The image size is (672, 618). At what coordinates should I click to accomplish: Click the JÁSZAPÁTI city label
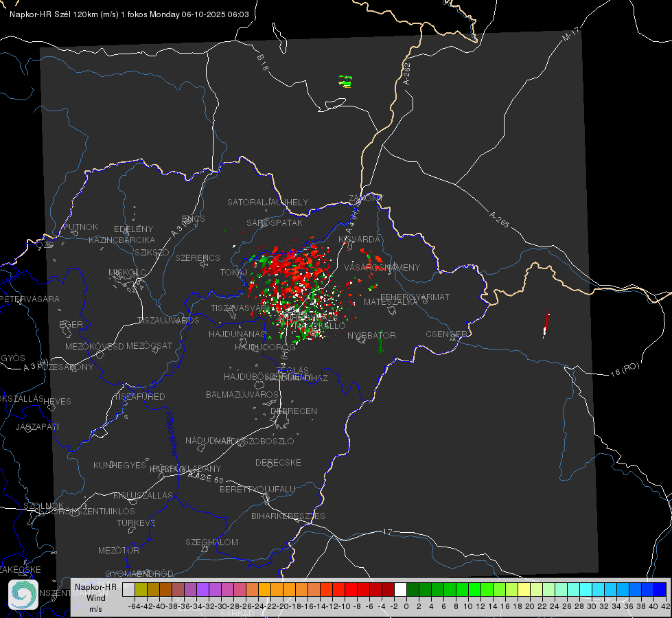37,426
